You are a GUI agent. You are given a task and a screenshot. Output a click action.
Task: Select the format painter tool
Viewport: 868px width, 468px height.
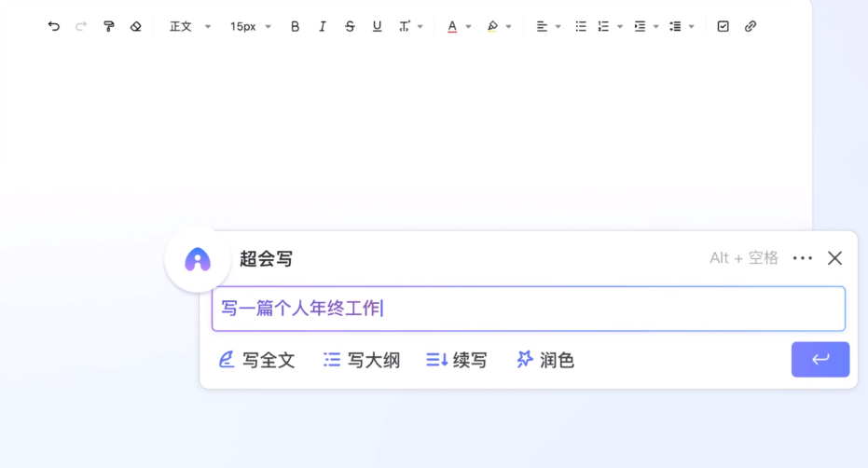[x=109, y=27]
